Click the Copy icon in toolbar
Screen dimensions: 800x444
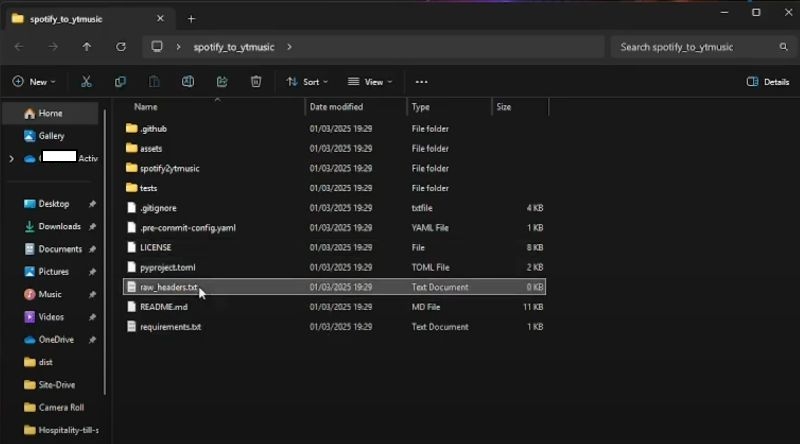coord(120,82)
